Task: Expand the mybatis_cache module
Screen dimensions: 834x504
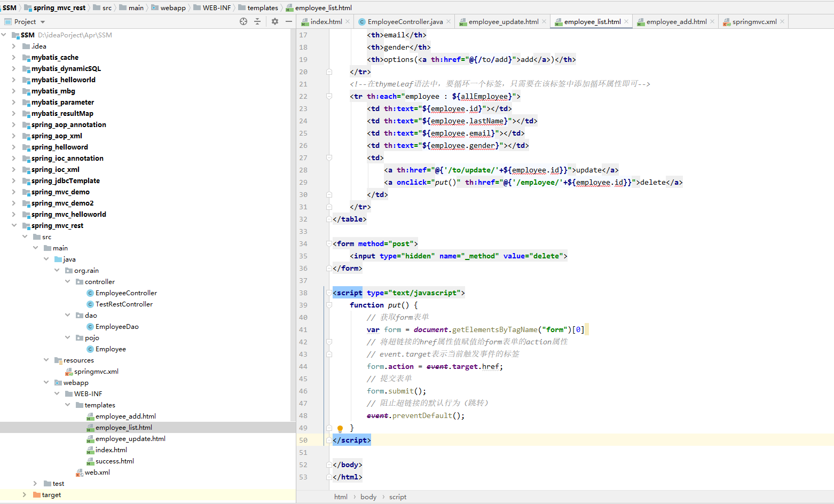Action: pyautogui.click(x=14, y=57)
